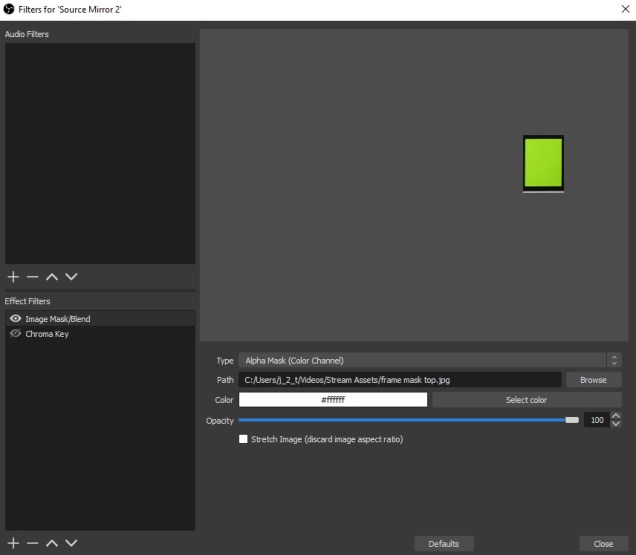
Task: Click the Select color button
Action: (x=526, y=400)
